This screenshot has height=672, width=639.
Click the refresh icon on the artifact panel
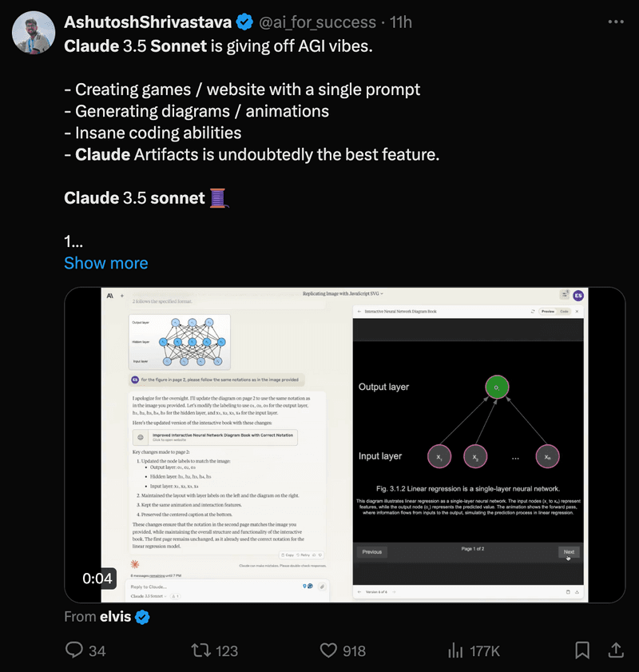point(532,312)
